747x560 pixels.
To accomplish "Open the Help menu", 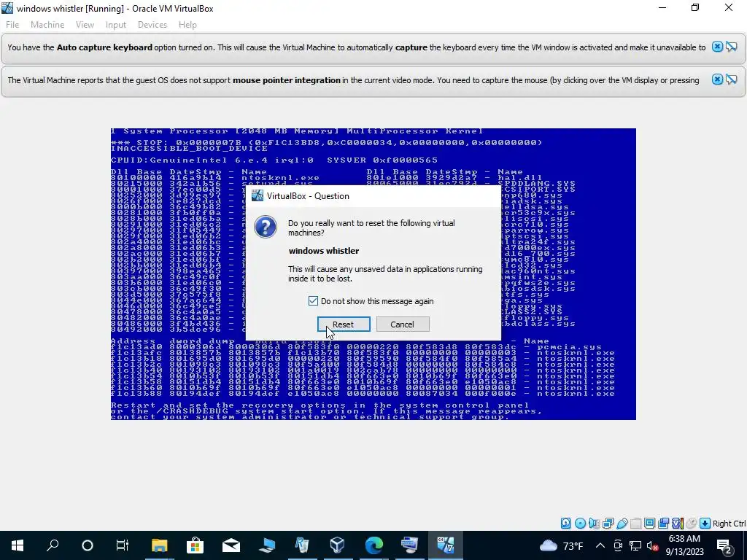I will click(x=187, y=25).
